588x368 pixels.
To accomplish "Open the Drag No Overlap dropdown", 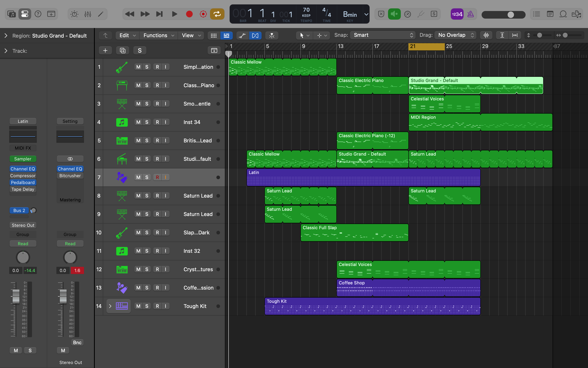I will pos(456,35).
